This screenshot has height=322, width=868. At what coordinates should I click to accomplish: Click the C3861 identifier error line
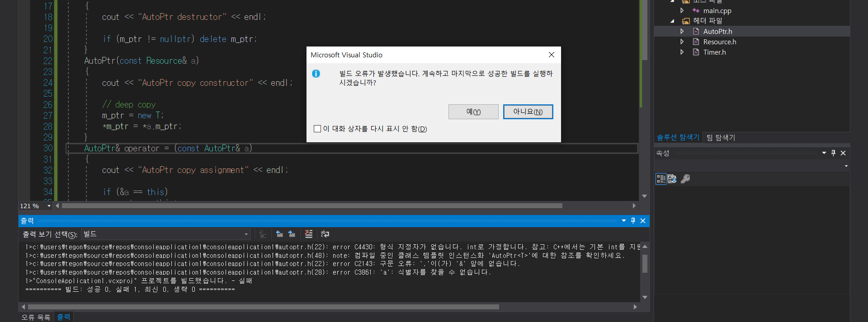[x=258, y=272]
